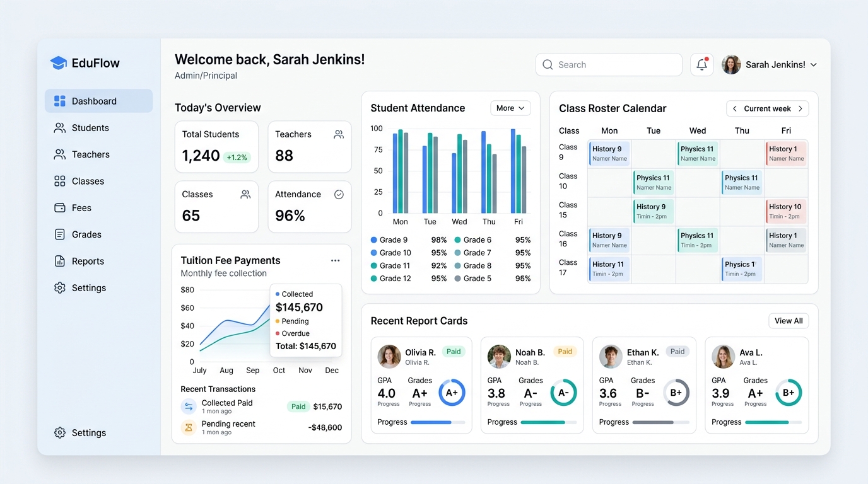Open the History 11 event on Monday
This screenshot has width=868, height=484.
click(609, 269)
